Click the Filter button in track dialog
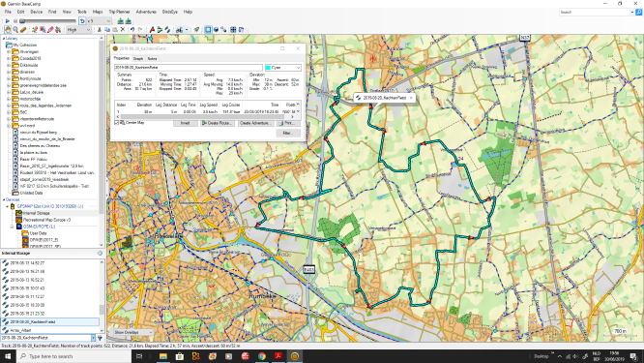 pyautogui.click(x=287, y=133)
